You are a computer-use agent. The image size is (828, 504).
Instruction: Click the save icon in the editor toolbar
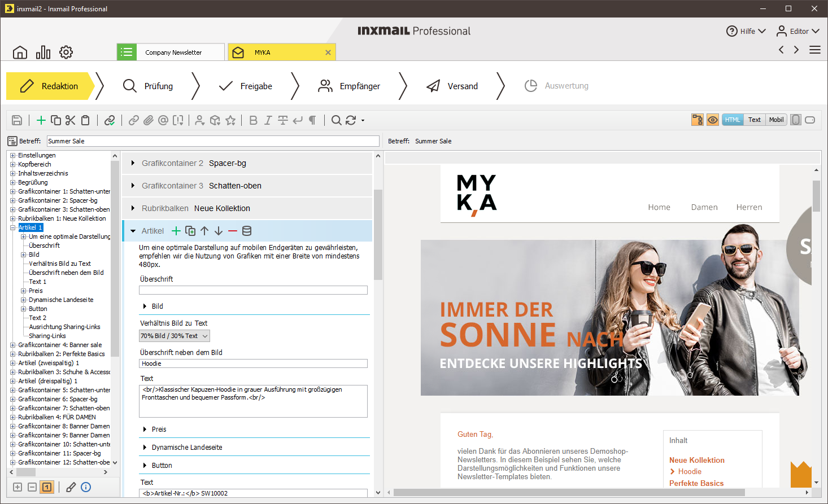17,120
